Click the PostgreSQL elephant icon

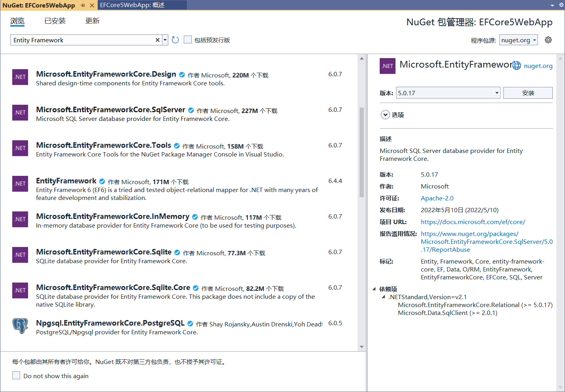pos(20,326)
